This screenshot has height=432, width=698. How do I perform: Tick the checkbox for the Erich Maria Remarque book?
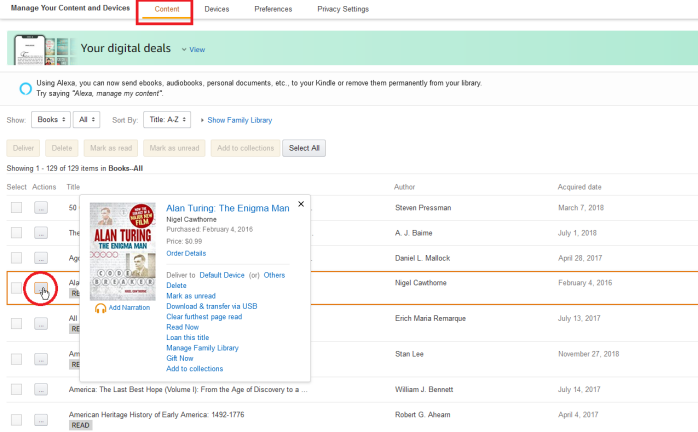pos(16,323)
